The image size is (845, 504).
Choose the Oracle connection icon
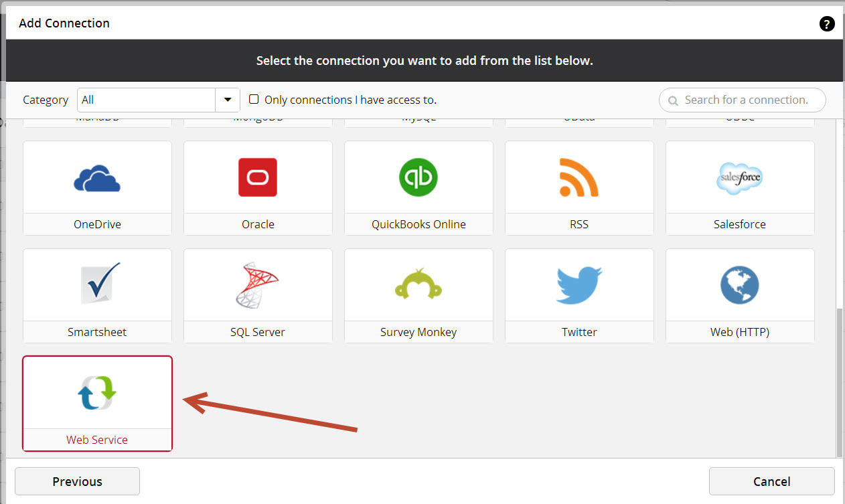(x=258, y=177)
